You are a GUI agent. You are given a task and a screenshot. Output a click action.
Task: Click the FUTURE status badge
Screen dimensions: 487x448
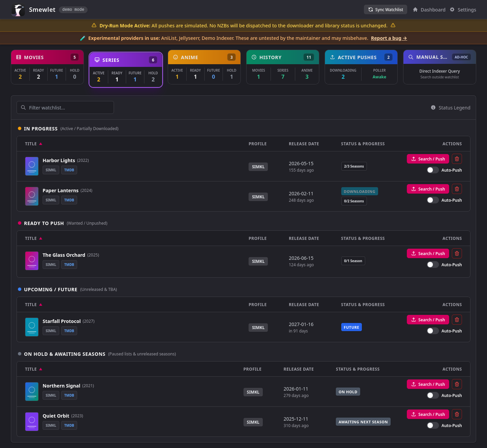tap(351, 327)
